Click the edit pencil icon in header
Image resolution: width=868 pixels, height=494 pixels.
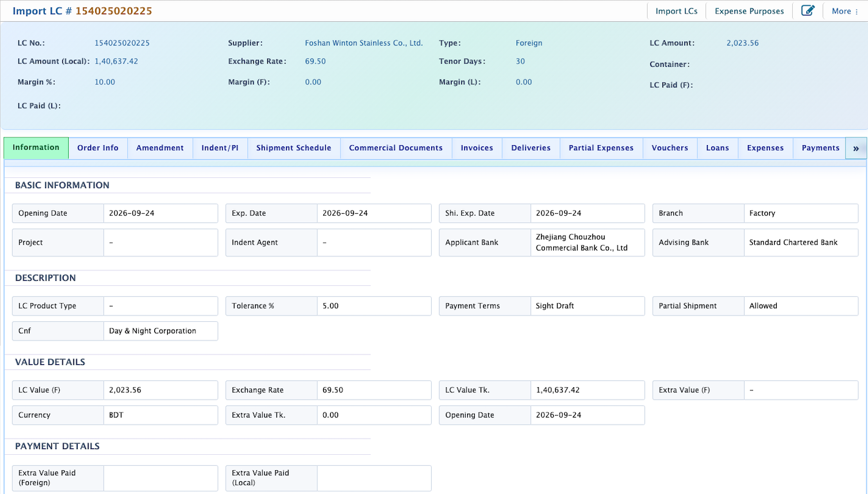tap(808, 11)
